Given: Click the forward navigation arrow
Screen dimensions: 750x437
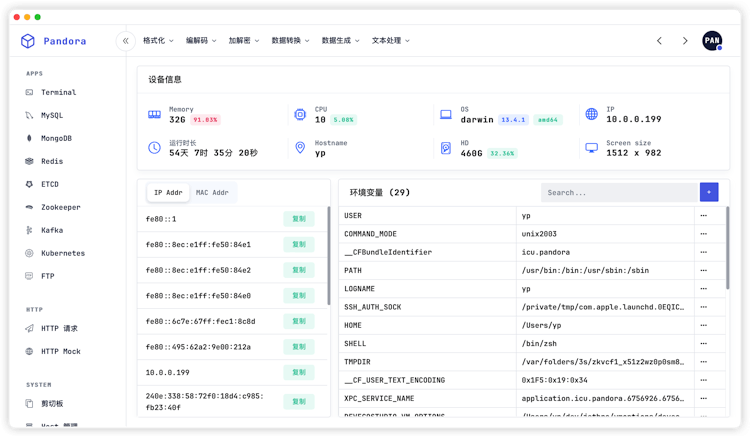Looking at the screenshot, I should (685, 41).
